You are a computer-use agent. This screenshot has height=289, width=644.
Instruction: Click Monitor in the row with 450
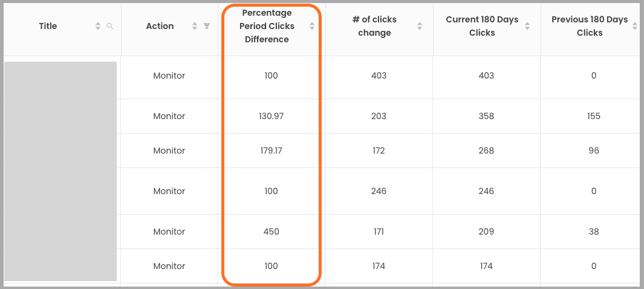tap(169, 232)
